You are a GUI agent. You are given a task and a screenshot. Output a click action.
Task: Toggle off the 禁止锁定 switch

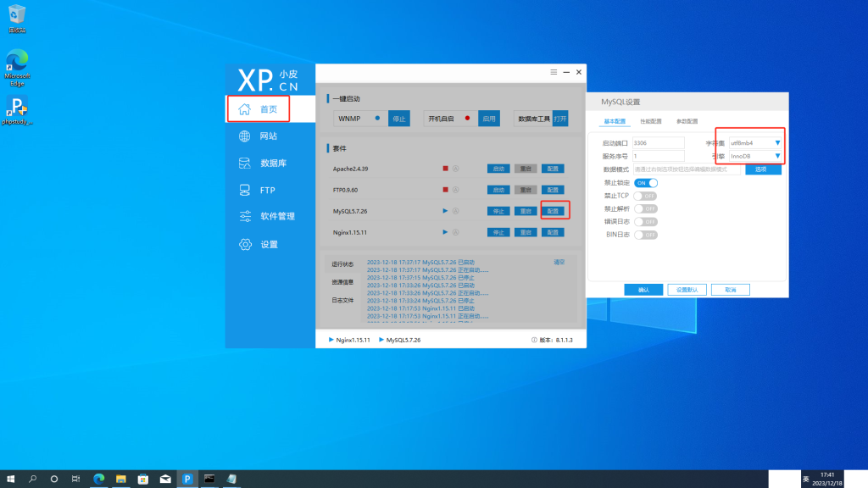click(x=645, y=183)
